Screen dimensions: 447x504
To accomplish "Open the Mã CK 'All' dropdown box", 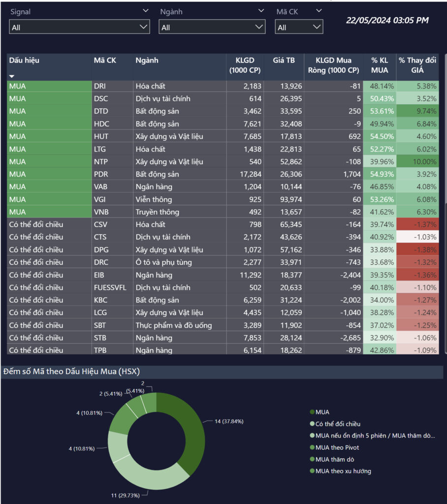I will (299, 27).
